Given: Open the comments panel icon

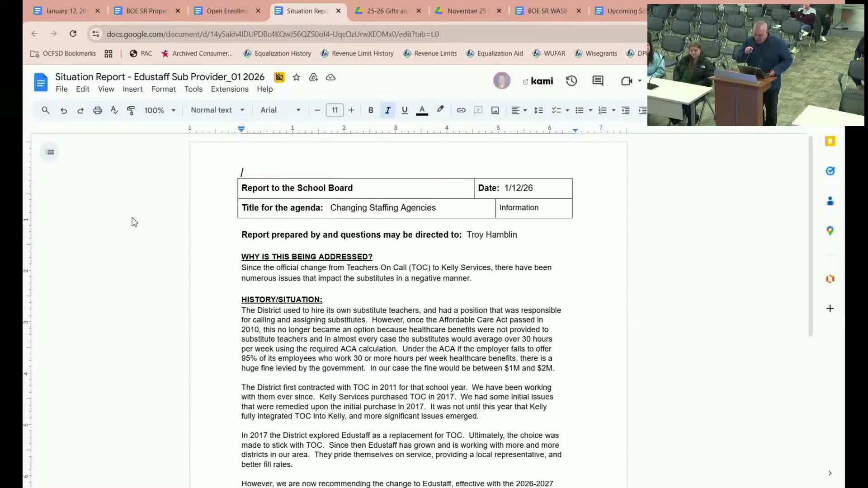Looking at the screenshot, I should [x=598, y=81].
